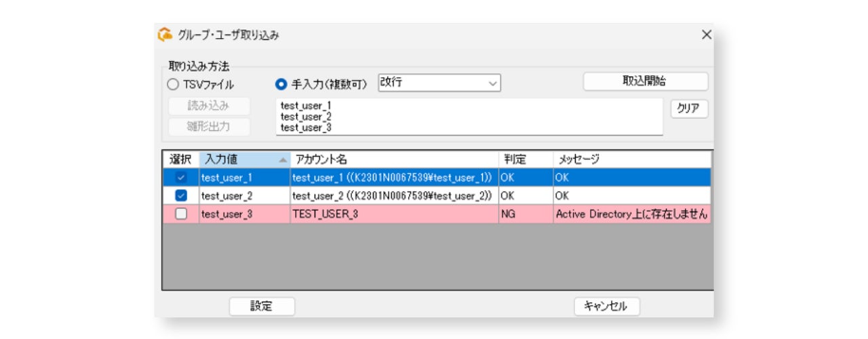Click the クリア button
Image resolution: width=868 pixels, height=339 pixels.
point(690,109)
